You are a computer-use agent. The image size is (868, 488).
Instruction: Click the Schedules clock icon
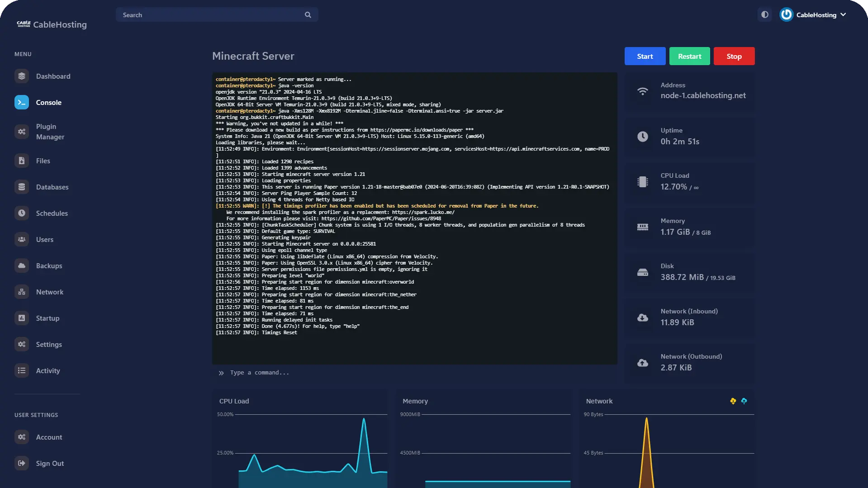(22, 213)
